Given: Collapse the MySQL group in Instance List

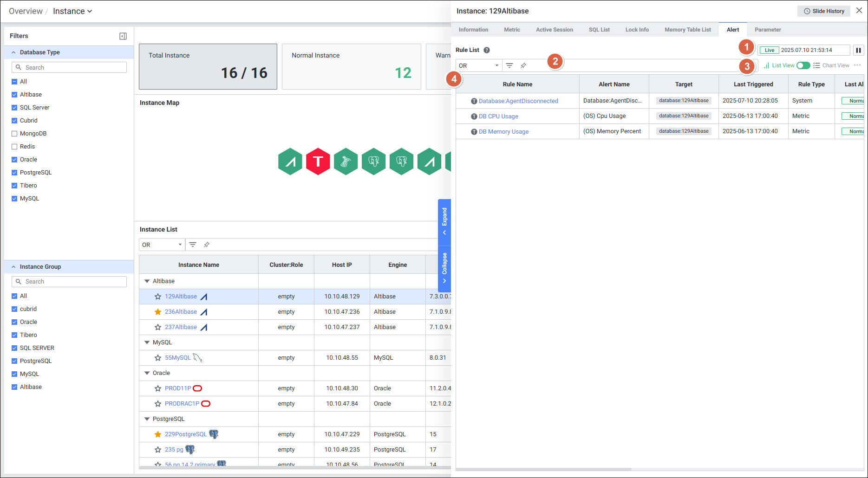Looking at the screenshot, I should pos(147,342).
